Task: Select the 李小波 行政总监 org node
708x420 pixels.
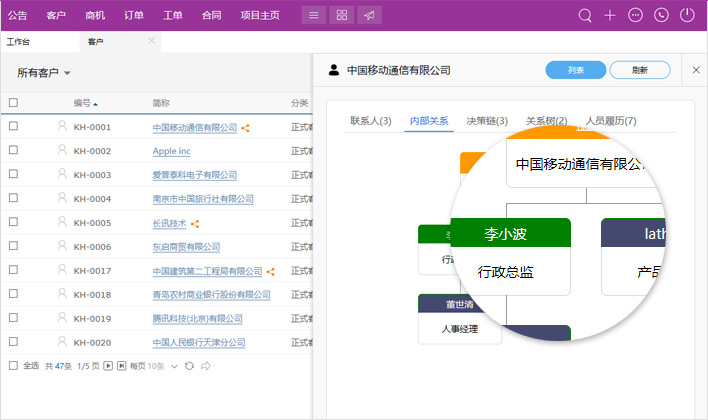Action: click(x=510, y=257)
